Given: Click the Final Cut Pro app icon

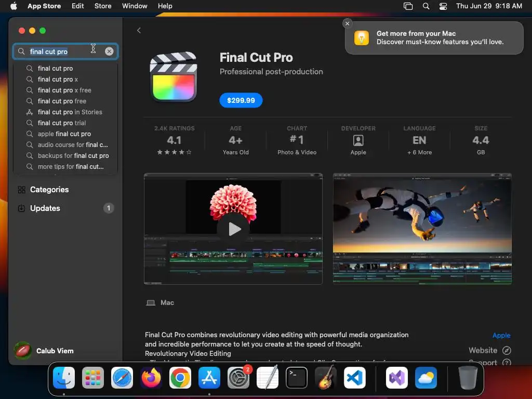Looking at the screenshot, I should [174, 77].
